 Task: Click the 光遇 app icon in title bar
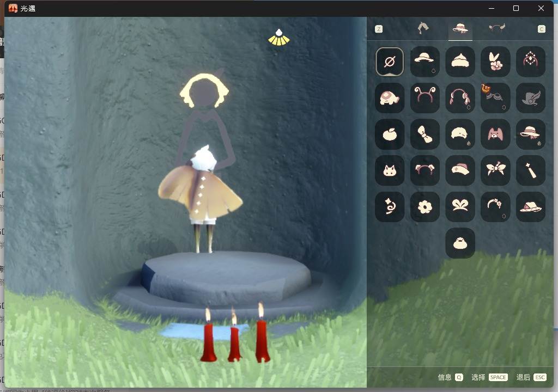pyautogui.click(x=13, y=8)
